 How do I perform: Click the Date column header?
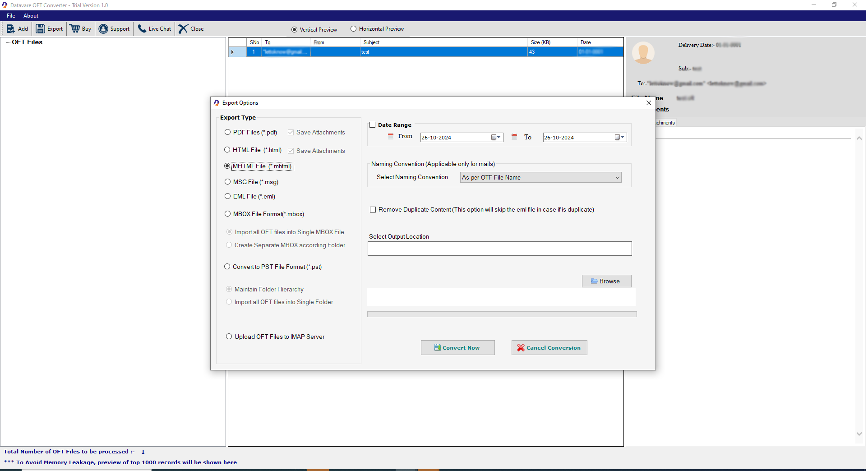pos(600,42)
